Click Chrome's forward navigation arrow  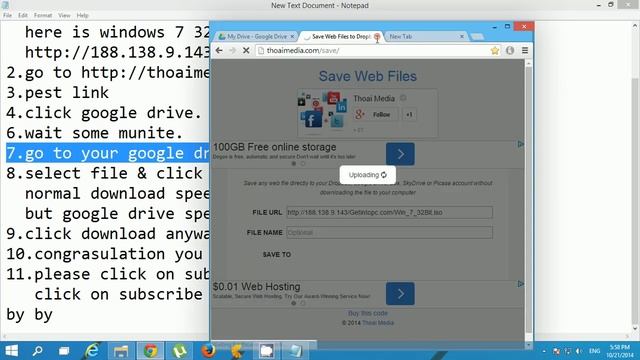point(232,51)
